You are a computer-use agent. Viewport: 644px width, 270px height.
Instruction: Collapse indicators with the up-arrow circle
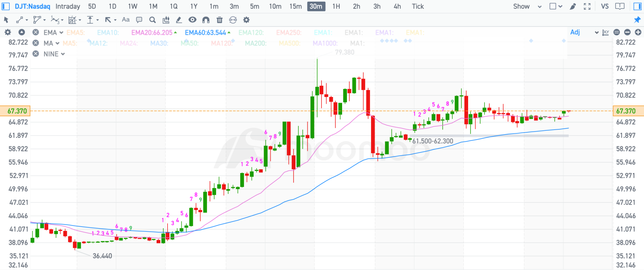tap(22, 32)
